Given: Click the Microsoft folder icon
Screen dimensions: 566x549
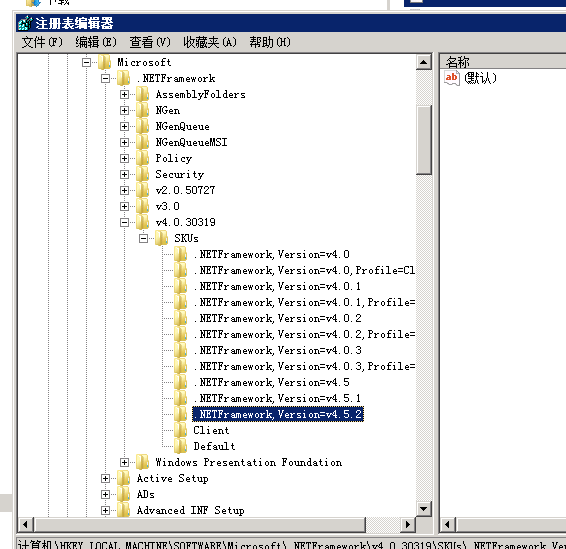Looking at the screenshot, I should tap(104, 62).
